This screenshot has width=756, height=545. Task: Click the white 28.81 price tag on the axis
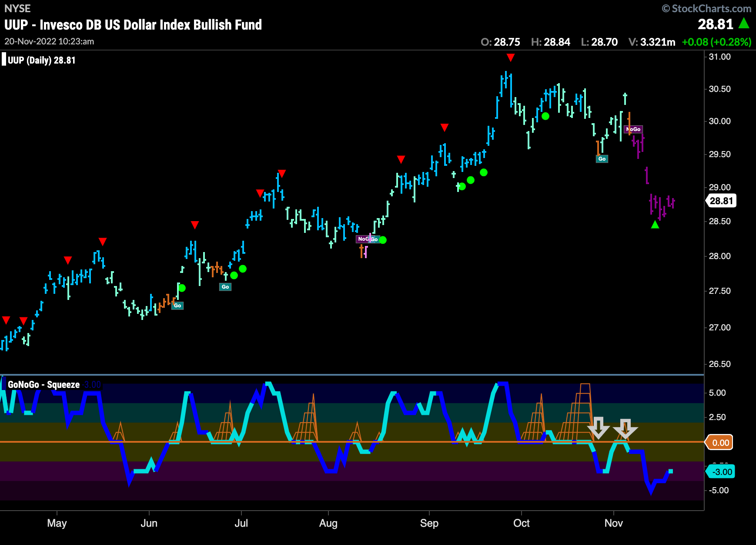(721, 201)
